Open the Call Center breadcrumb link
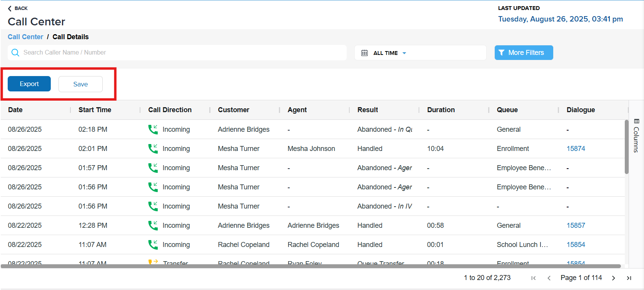Screen dimensions: 644x290 click(25, 37)
